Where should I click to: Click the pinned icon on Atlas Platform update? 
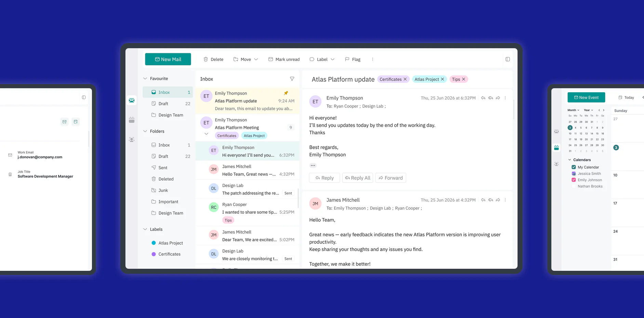tap(286, 93)
